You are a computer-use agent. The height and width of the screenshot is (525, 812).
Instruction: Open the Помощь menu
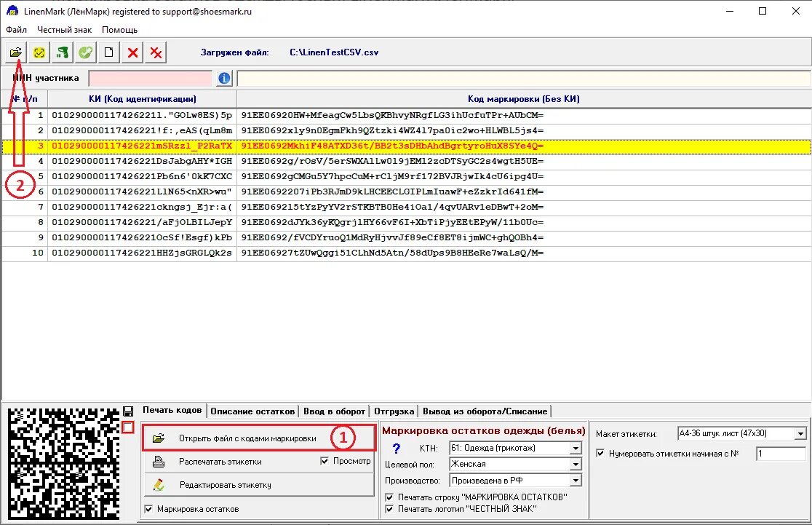coord(119,30)
